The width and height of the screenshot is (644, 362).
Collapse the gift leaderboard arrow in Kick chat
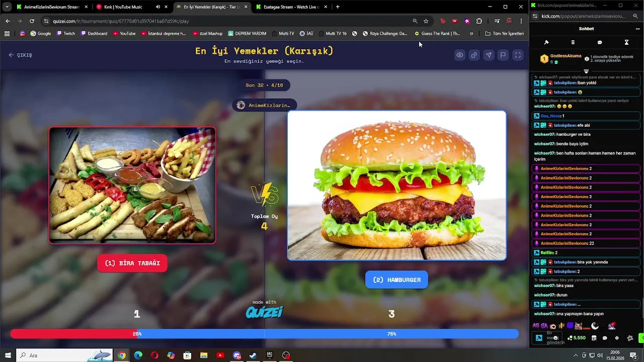click(586, 71)
